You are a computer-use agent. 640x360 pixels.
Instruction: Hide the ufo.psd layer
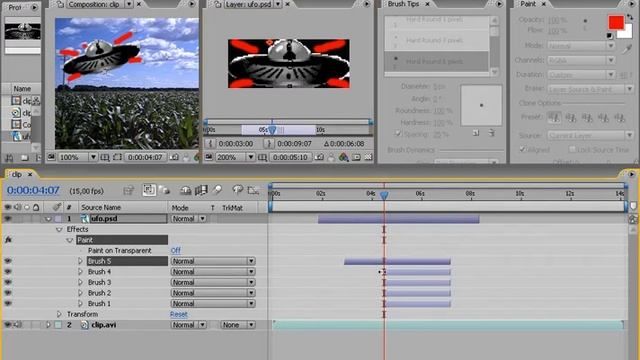(x=8, y=219)
